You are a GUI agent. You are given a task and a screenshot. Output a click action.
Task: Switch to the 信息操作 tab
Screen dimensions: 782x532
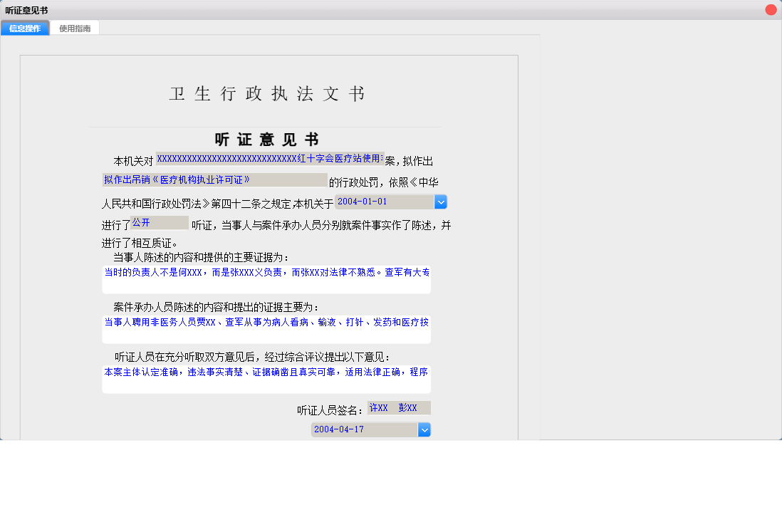pos(24,28)
